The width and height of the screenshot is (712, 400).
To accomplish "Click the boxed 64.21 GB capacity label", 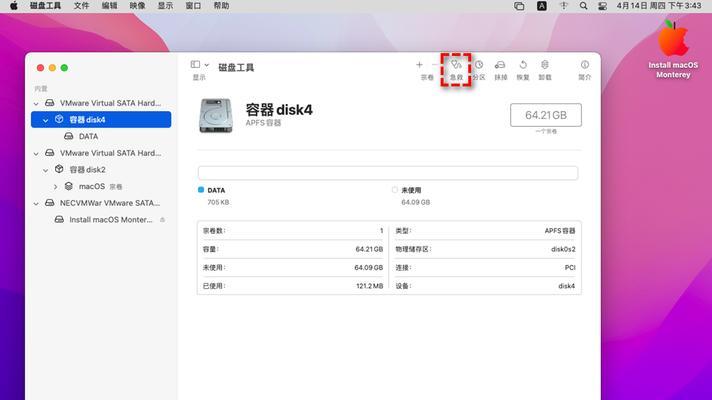I will pos(546,115).
